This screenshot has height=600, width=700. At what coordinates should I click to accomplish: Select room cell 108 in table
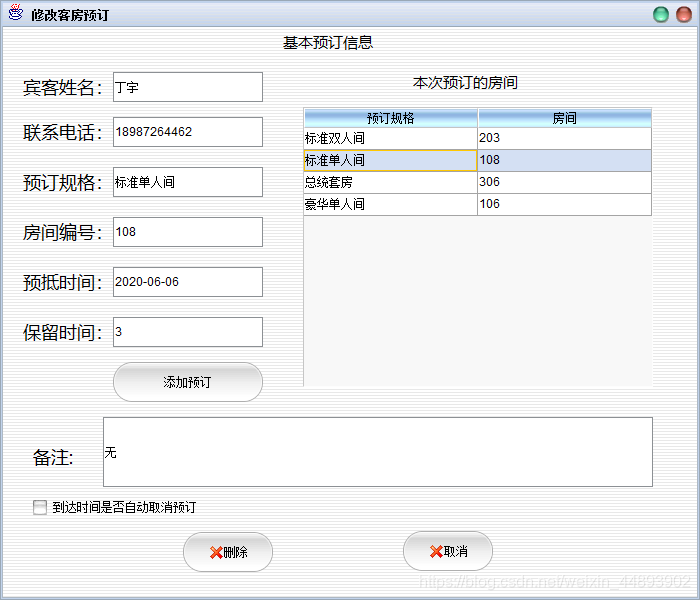click(565, 160)
